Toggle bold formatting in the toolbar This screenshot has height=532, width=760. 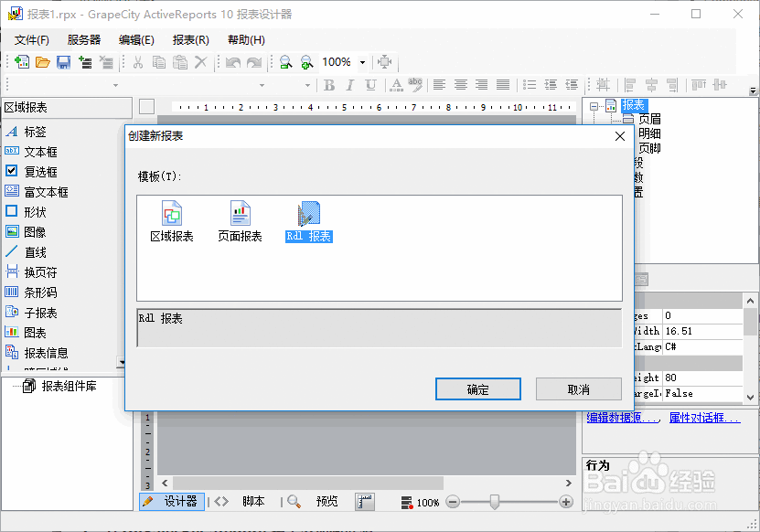click(328, 82)
